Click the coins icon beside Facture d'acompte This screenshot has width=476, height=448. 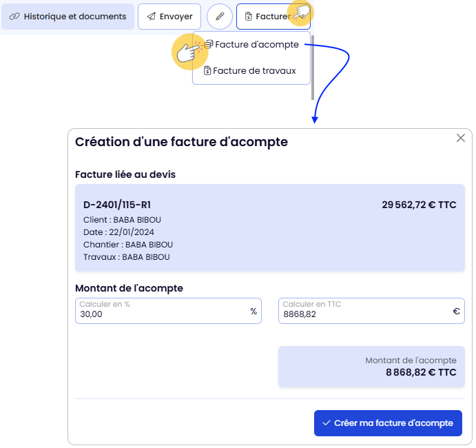point(208,45)
